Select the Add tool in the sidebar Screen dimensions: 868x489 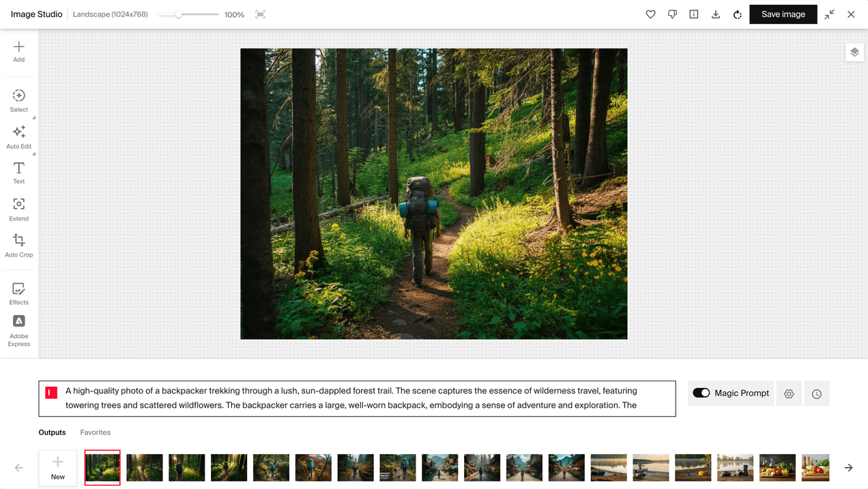(18, 50)
